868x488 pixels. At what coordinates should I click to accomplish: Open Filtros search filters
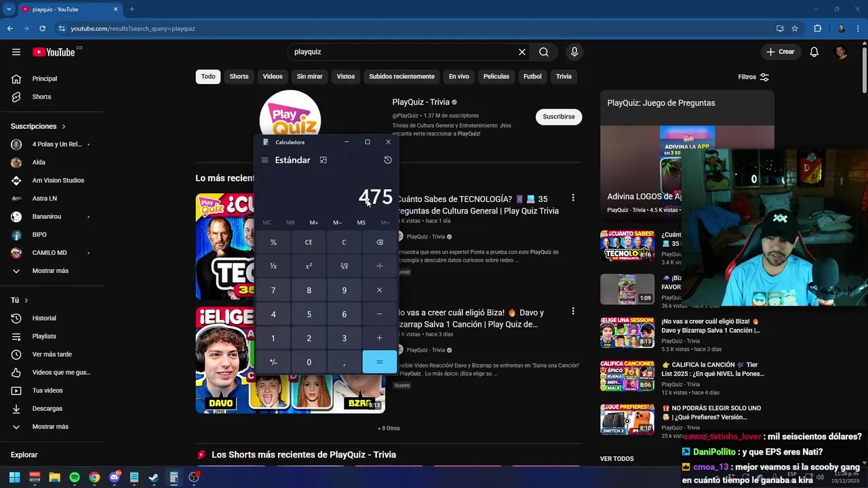click(753, 77)
